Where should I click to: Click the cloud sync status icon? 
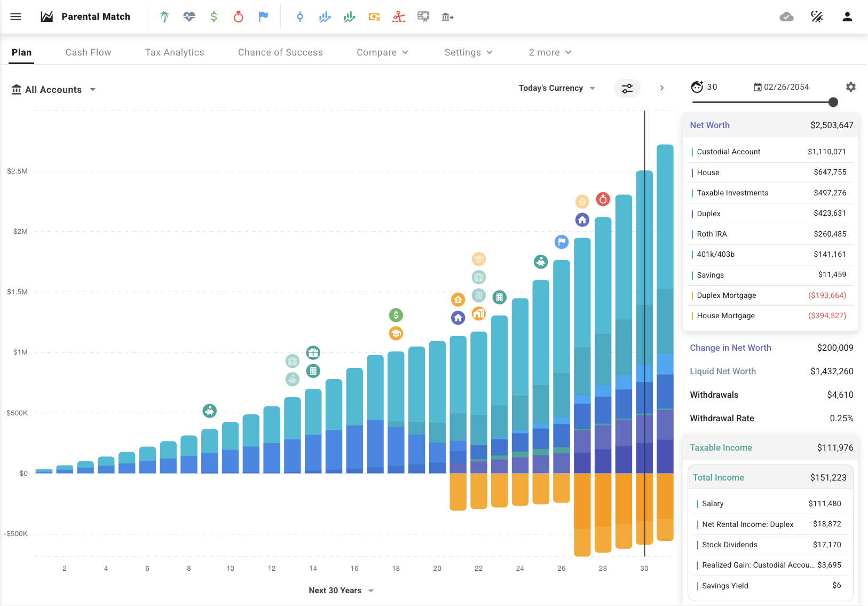tap(786, 17)
